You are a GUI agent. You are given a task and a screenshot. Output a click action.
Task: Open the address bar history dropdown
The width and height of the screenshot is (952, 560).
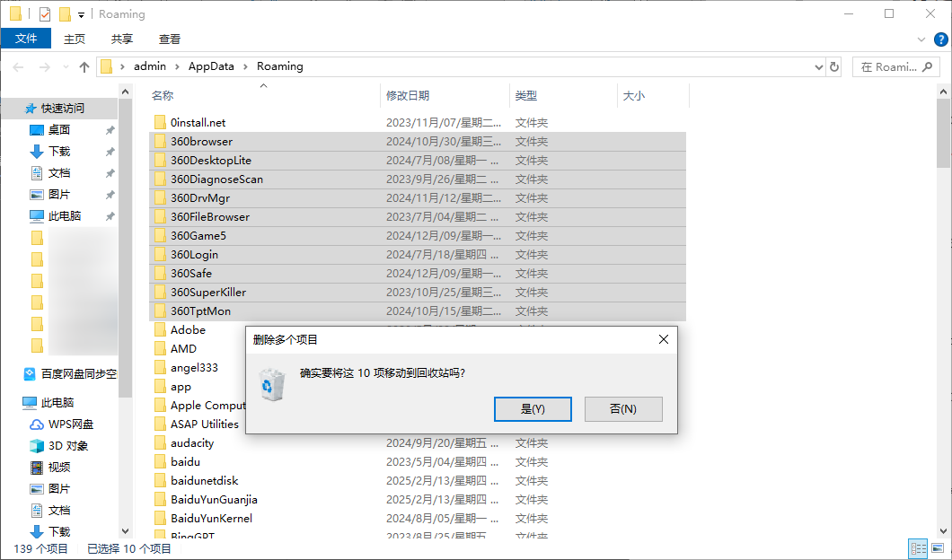[817, 66]
